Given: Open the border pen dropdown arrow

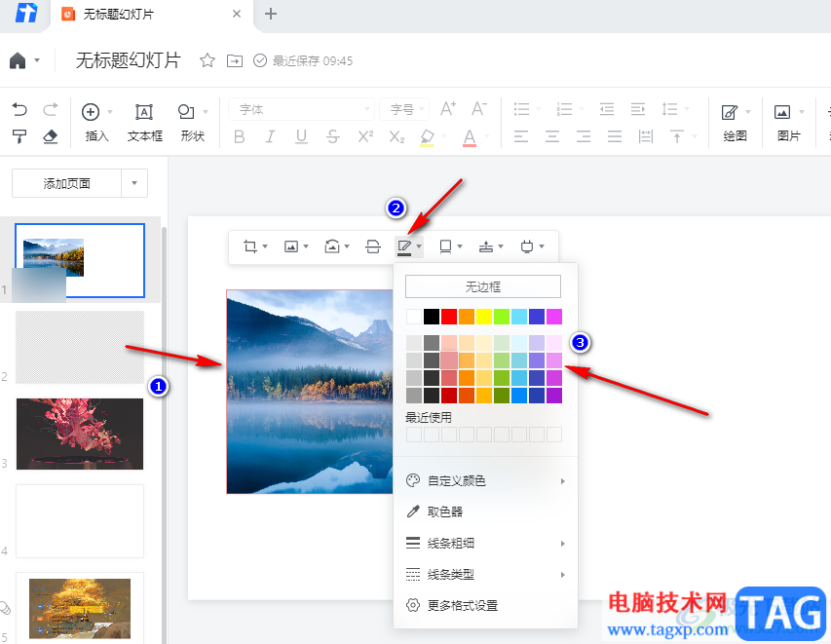Looking at the screenshot, I should click(x=419, y=246).
